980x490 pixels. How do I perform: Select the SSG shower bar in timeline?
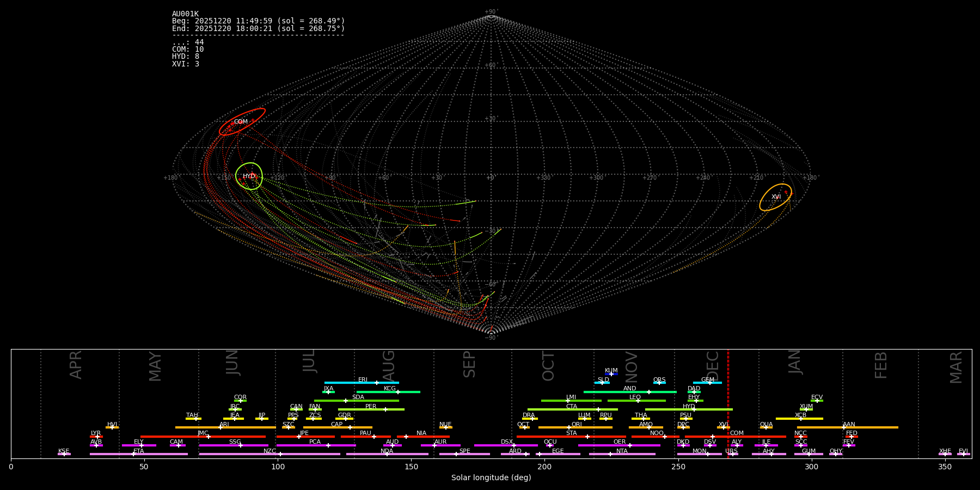coord(234,445)
